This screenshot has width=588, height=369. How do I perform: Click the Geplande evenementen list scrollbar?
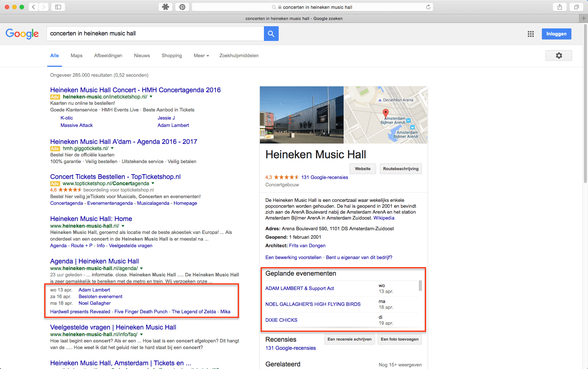click(420, 286)
